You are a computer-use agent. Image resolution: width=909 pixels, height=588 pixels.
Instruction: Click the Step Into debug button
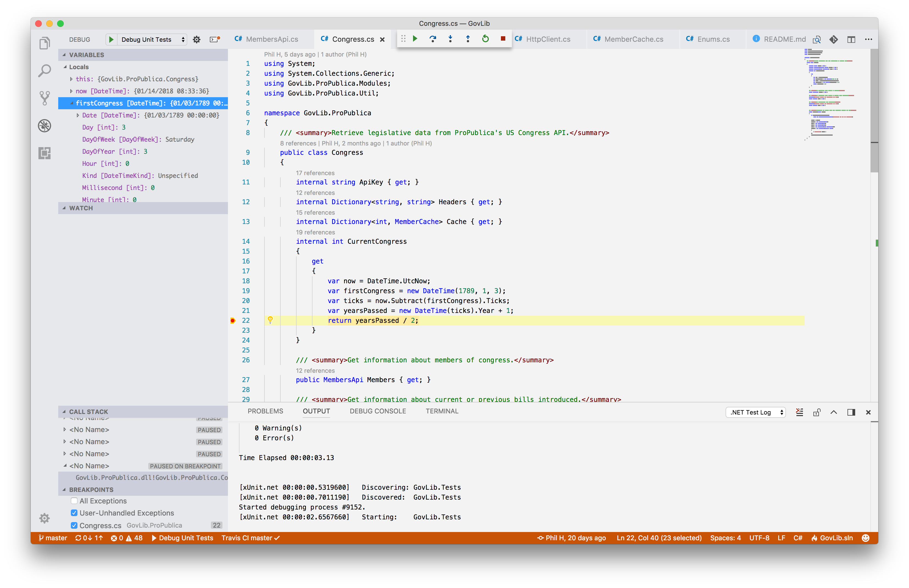[x=450, y=39]
